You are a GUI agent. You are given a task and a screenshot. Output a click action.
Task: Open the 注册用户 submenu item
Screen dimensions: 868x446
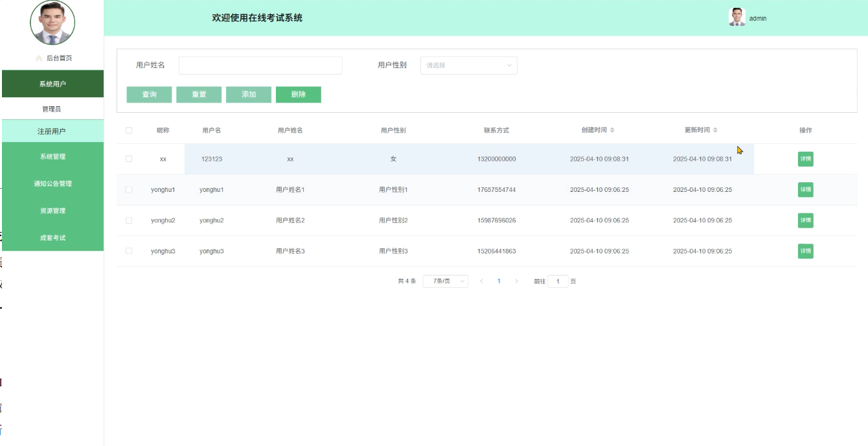[52, 132]
